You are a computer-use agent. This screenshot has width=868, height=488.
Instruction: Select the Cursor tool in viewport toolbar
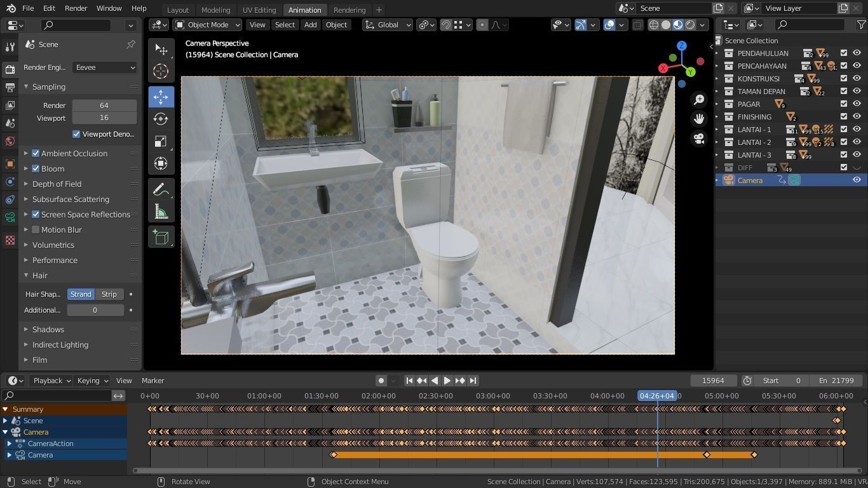[161, 72]
